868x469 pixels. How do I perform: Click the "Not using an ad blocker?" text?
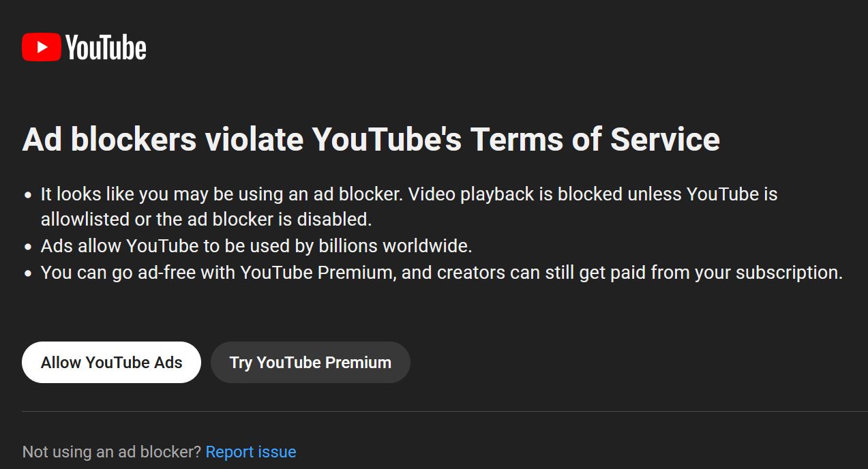pyautogui.click(x=112, y=452)
